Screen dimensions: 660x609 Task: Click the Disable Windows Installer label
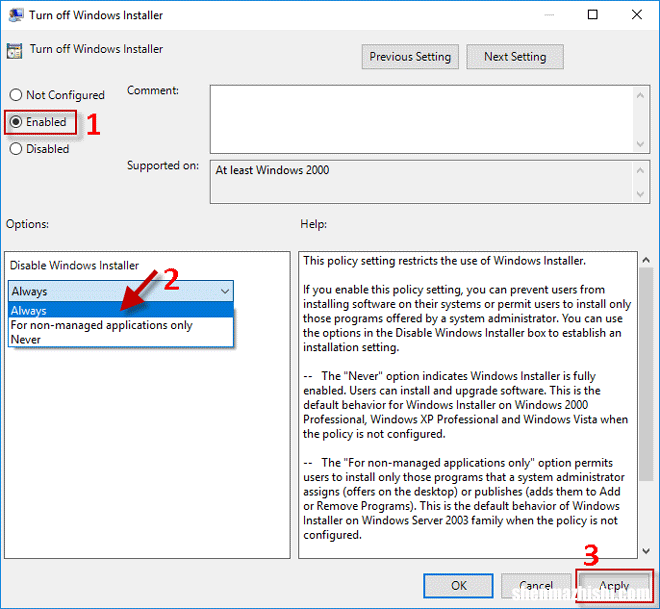point(74,266)
